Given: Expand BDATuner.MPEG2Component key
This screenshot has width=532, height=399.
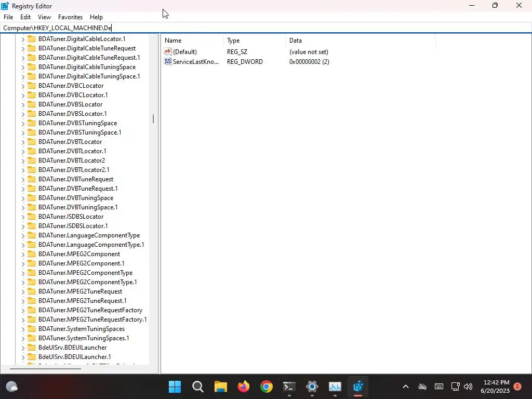Looking at the screenshot, I should [23, 255].
